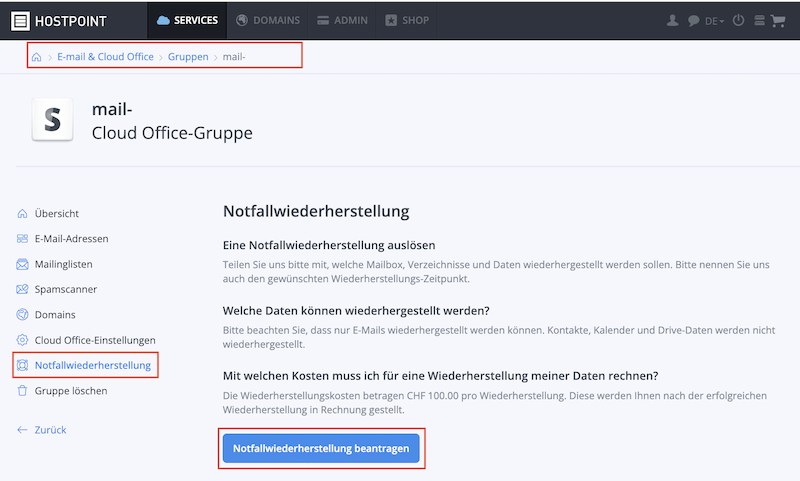Viewport: 800px width, 481px height.
Task: Click Notfallwiederherstellung beantragen button
Action: (x=321, y=448)
